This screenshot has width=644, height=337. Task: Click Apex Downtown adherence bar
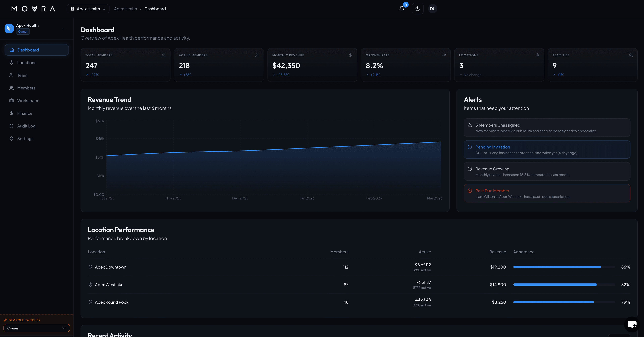(x=564, y=267)
